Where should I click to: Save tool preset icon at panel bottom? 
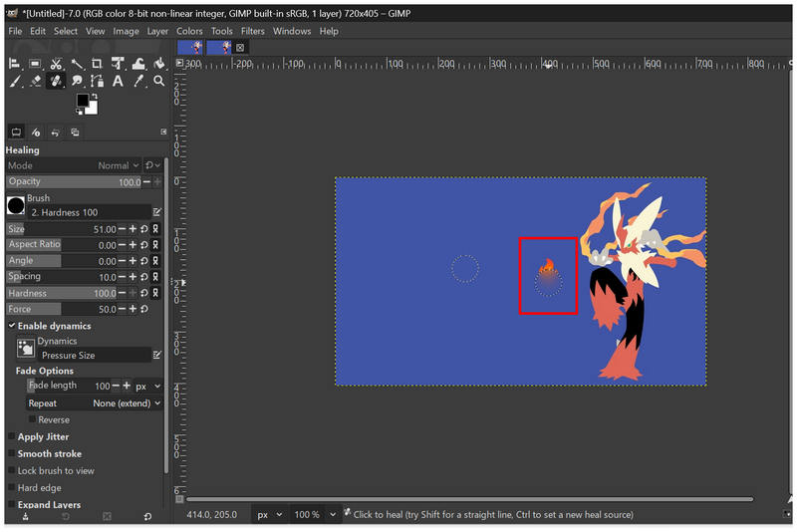26,517
